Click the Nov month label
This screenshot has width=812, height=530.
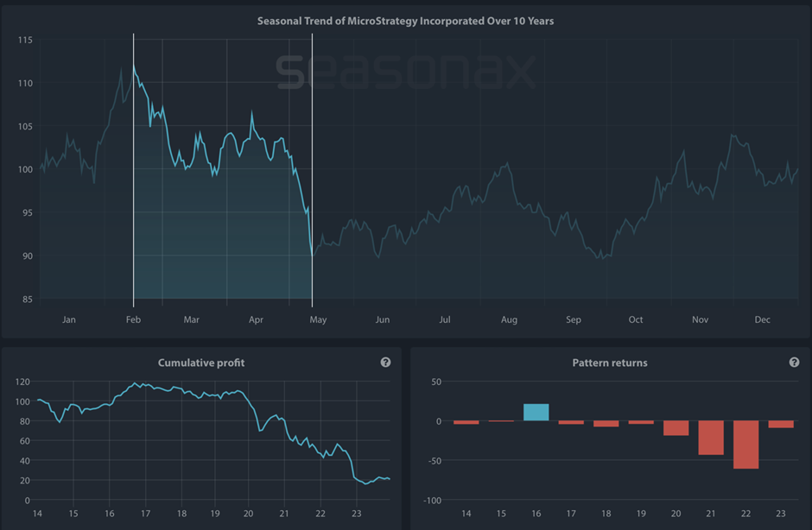701,320
